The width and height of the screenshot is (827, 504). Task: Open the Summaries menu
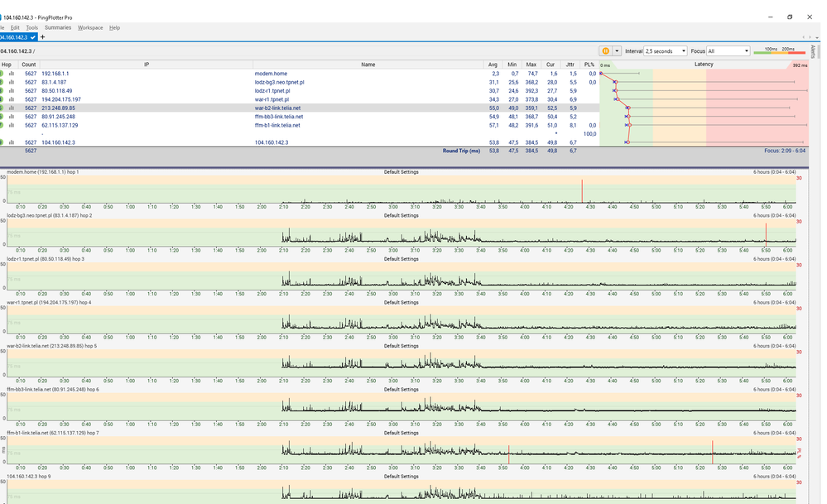[57, 27]
